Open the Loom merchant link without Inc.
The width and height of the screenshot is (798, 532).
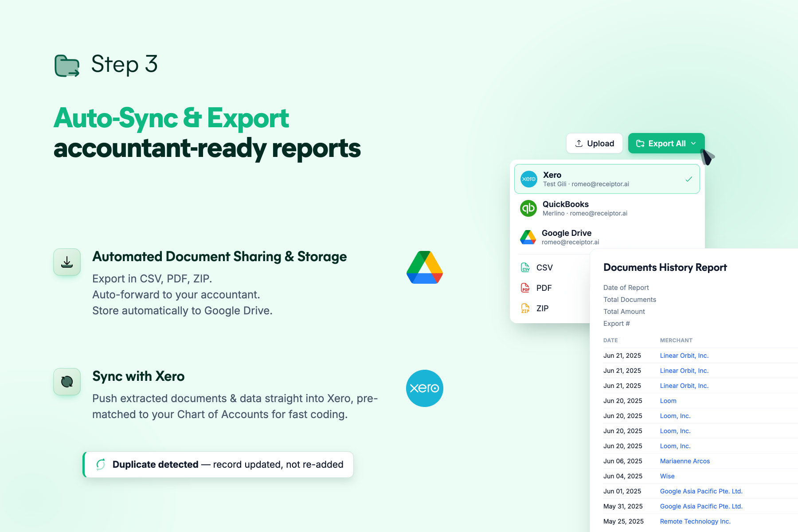point(668,401)
